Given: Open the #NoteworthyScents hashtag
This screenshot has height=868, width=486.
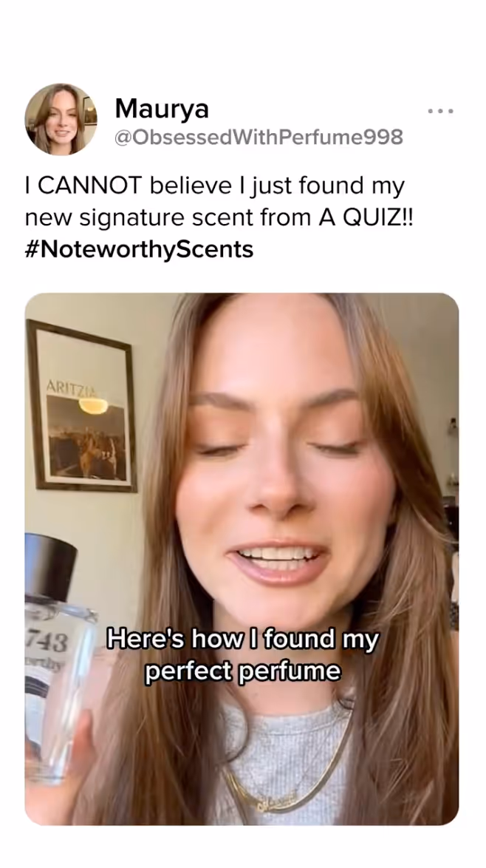Looking at the screenshot, I should pos(139,249).
